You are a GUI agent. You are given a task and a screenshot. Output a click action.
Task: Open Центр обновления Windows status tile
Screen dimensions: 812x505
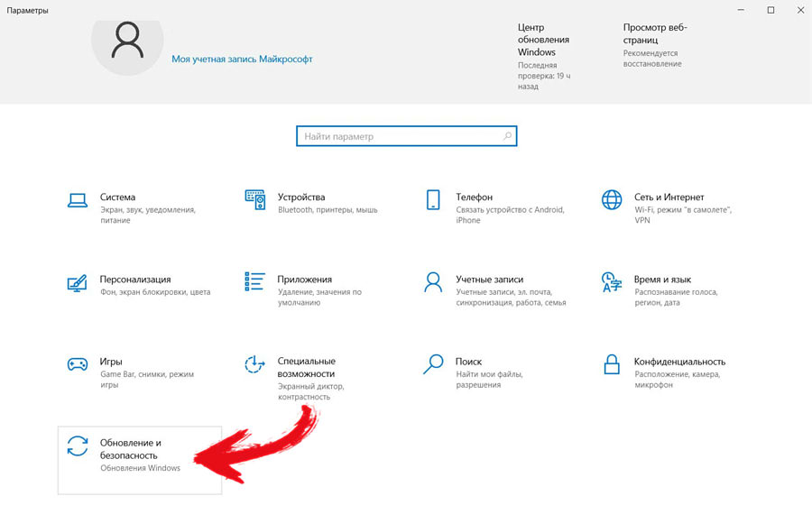tap(544, 57)
